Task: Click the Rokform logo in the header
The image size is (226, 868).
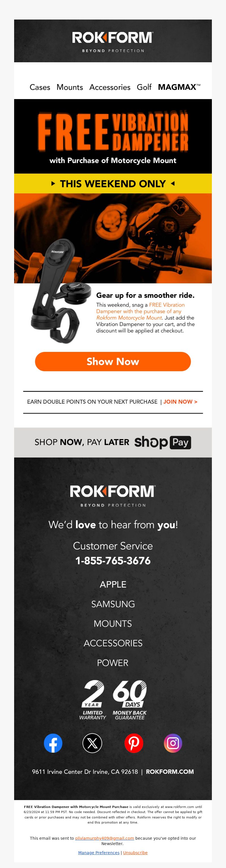Action: pos(113,41)
